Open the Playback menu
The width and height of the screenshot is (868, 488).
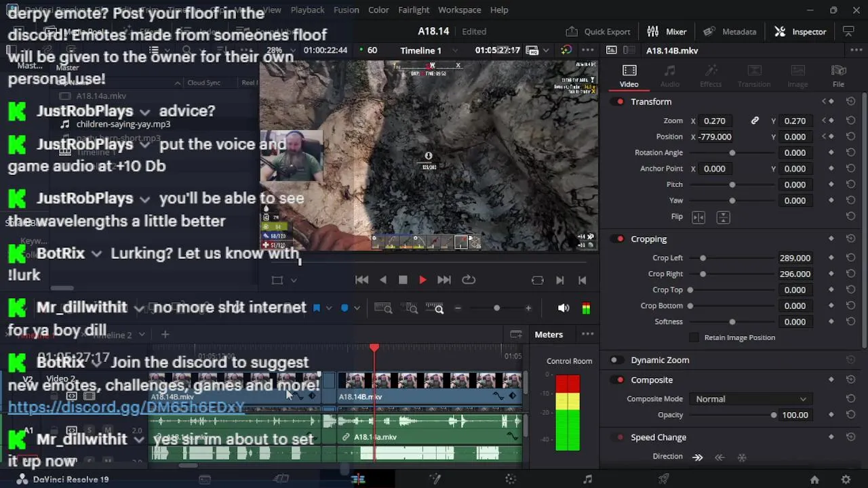[307, 9]
